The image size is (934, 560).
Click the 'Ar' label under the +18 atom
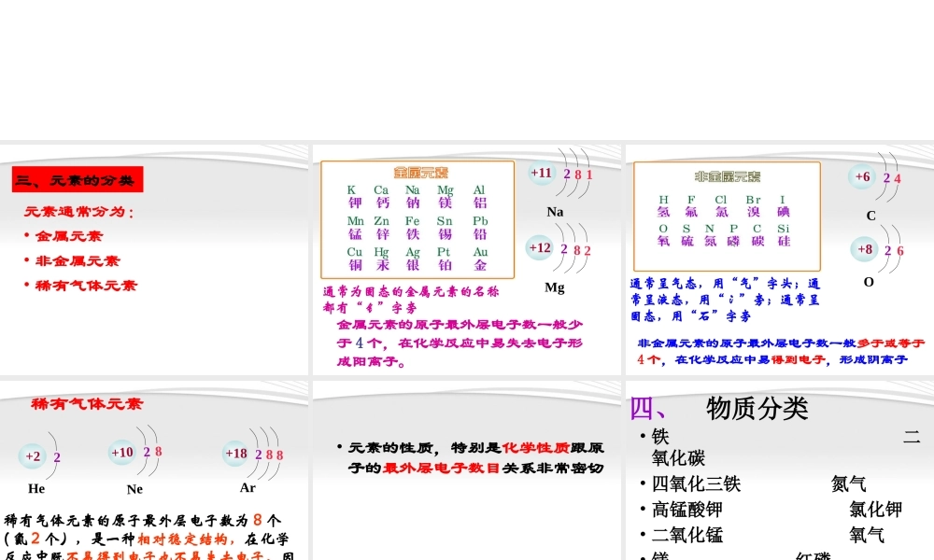tap(248, 488)
